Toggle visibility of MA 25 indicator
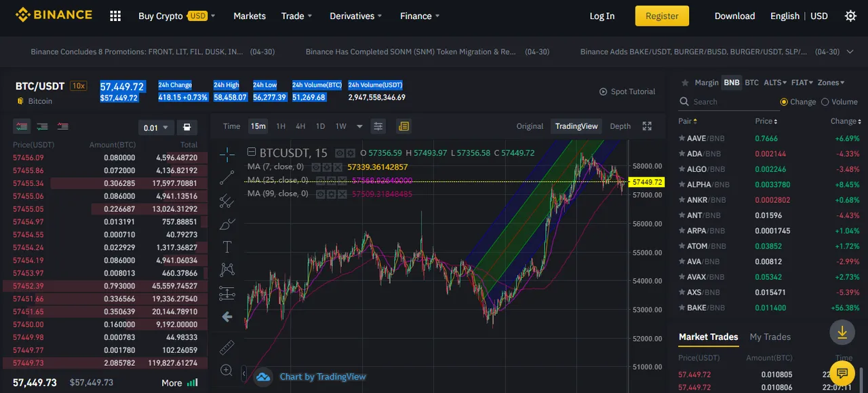Viewport: 868px width, 393px height. tap(321, 181)
